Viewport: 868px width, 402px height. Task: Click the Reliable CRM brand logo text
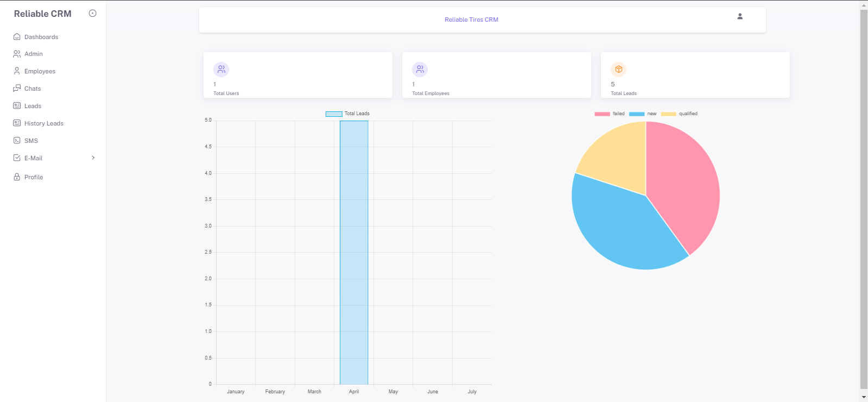tap(42, 14)
